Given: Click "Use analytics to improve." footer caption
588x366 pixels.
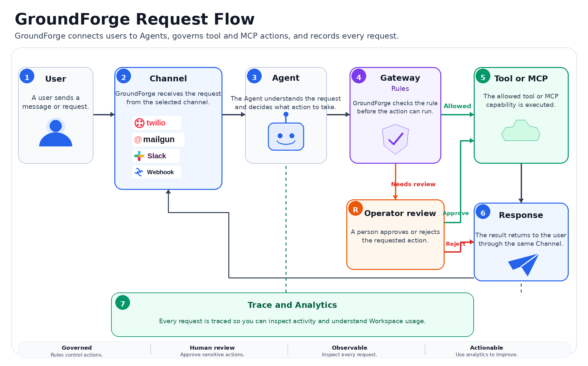Looking at the screenshot, I should tap(487, 355).
